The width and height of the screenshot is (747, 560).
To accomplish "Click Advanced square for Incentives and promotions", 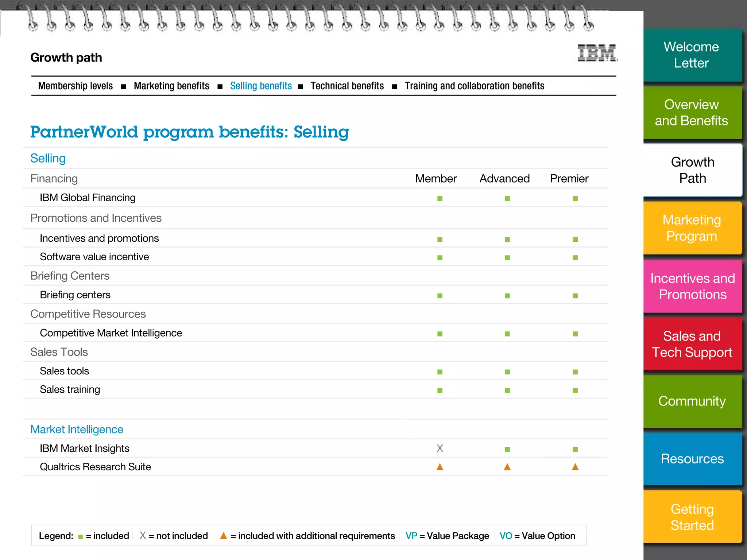I will coord(507,240).
